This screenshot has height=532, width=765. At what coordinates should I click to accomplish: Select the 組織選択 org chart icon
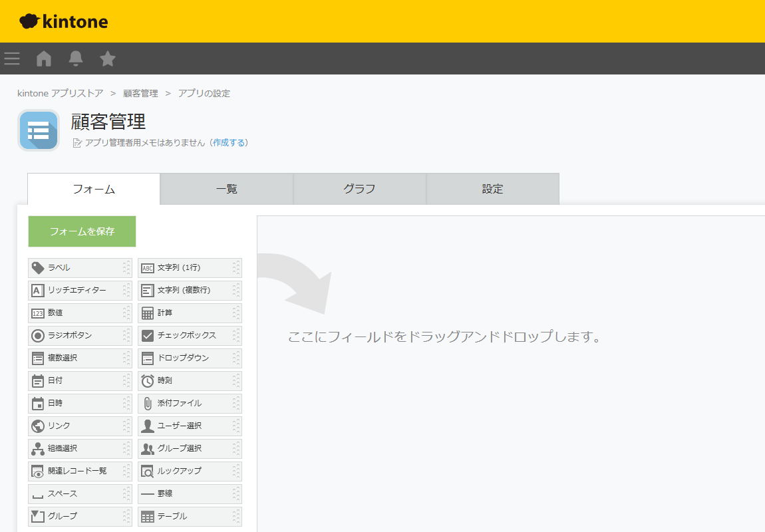click(x=37, y=449)
